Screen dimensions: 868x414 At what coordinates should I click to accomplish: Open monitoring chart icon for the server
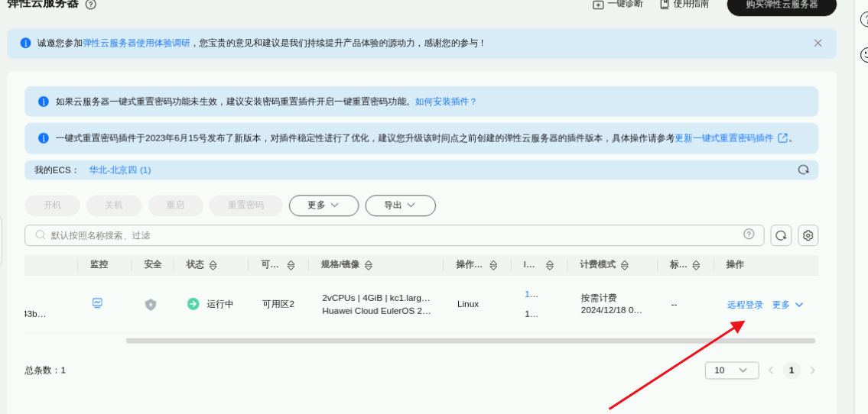tap(97, 303)
